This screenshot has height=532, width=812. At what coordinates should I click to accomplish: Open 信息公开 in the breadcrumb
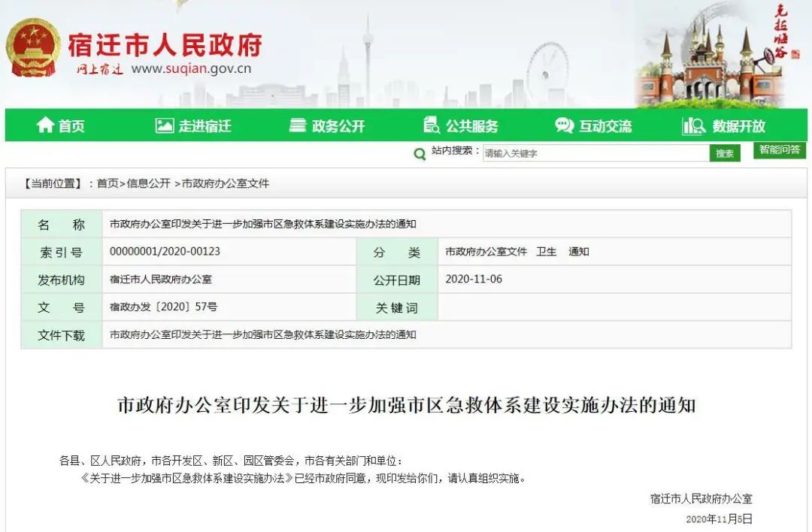[149, 183]
